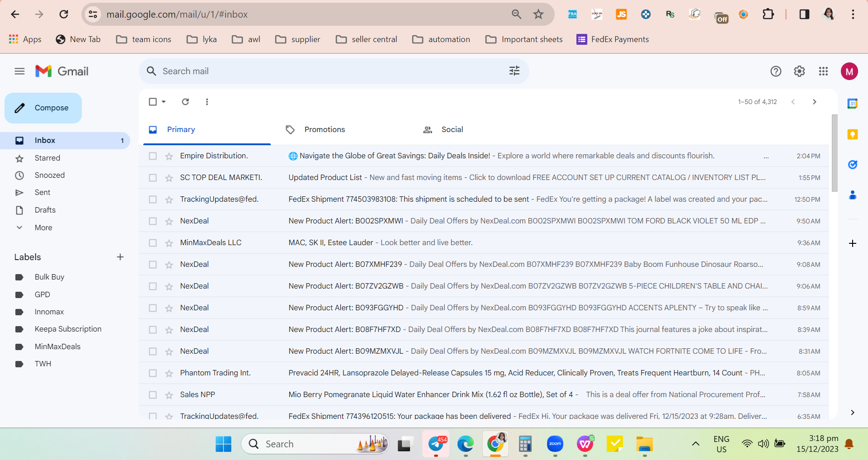Open Google Contacts side panel icon
868x460 pixels.
coord(853,195)
